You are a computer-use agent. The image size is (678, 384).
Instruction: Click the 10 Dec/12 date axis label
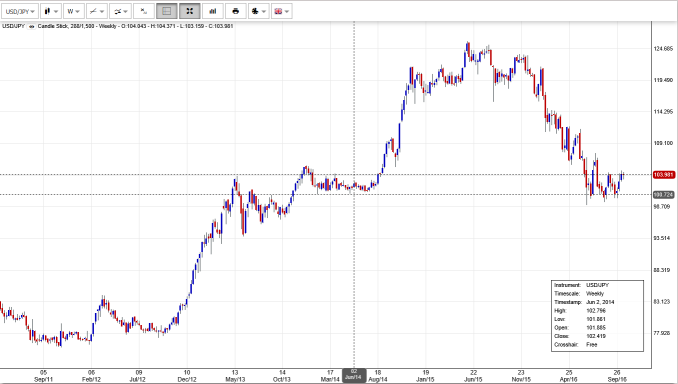pos(187,376)
